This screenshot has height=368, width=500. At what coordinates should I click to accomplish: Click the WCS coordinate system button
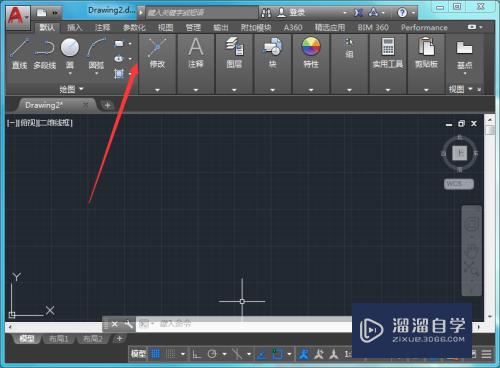tap(459, 184)
